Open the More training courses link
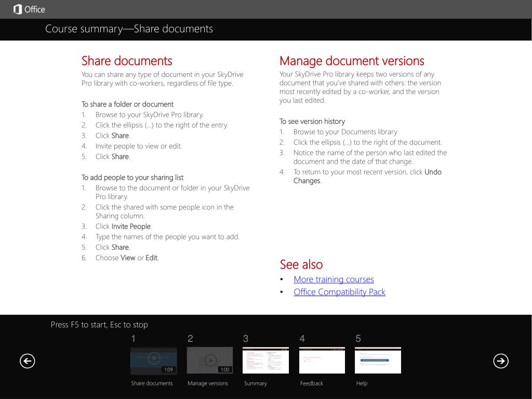The width and height of the screenshot is (532, 399). point(334,279)
